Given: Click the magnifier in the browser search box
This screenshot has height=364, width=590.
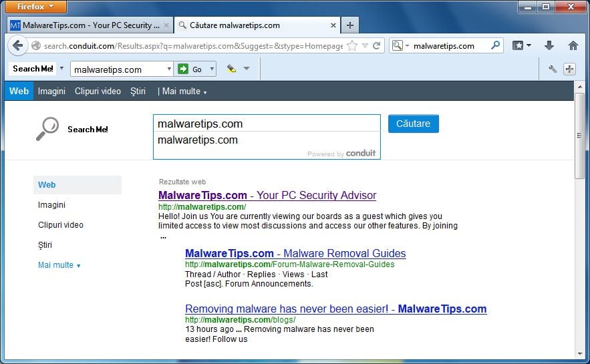Looking at the screenshot, I should (496, 45).
